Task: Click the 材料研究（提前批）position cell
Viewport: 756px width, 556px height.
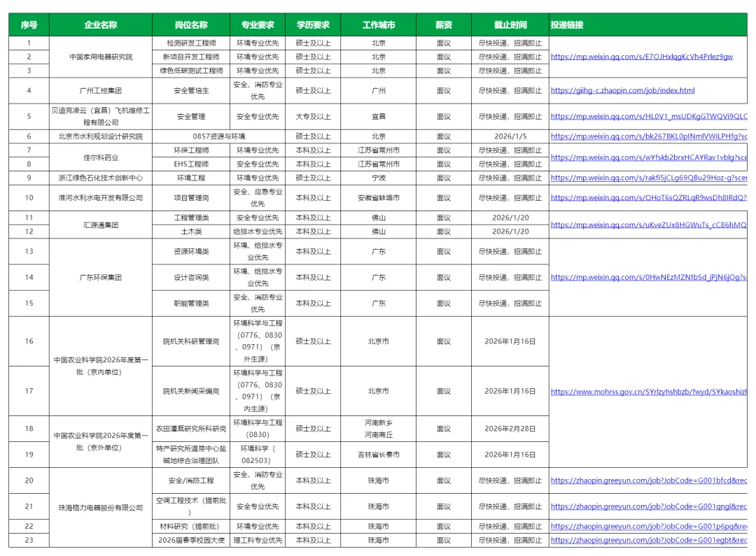Action: click(191, 527)
